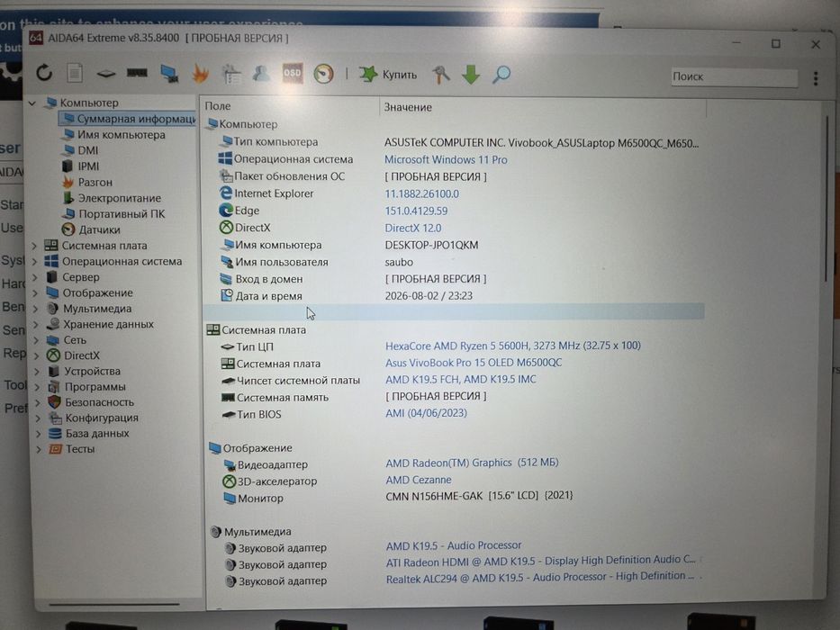Expand the Системная плата tree node
Image resolution: width=840 pixels, height=630 pixels.
[x=34, y=246]
